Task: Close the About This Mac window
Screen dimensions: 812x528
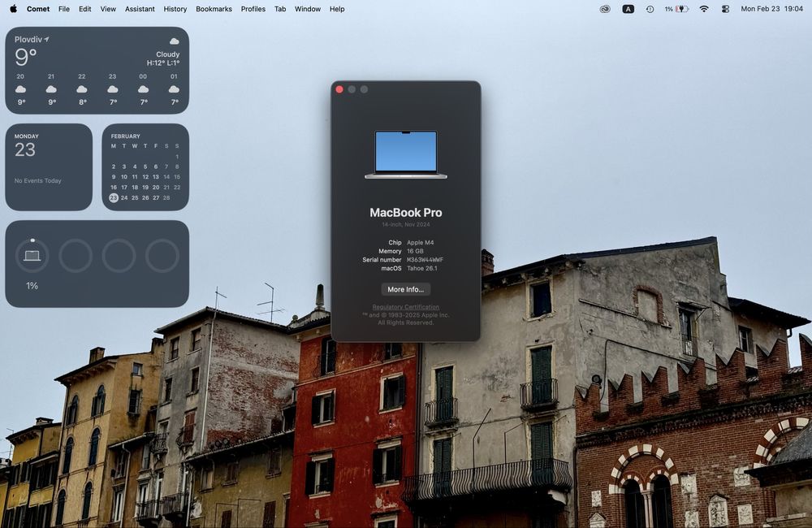Action: pyautogui.click(x=339, y=89)
